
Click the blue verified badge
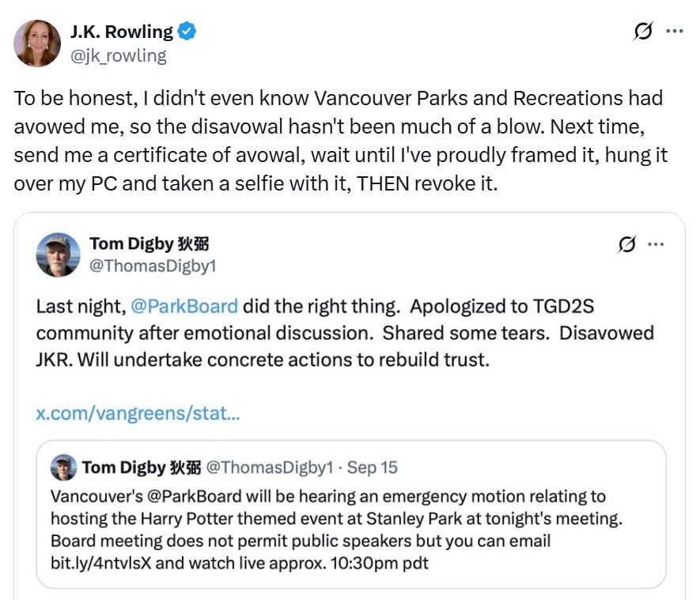[x=187, y=32]
